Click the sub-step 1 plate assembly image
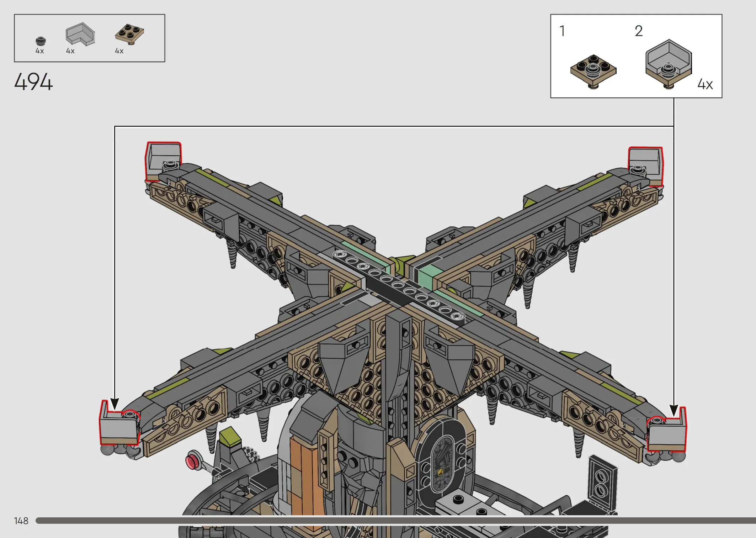Image resolution: width=756 pixels, height=538 pixels. [593, 71]
